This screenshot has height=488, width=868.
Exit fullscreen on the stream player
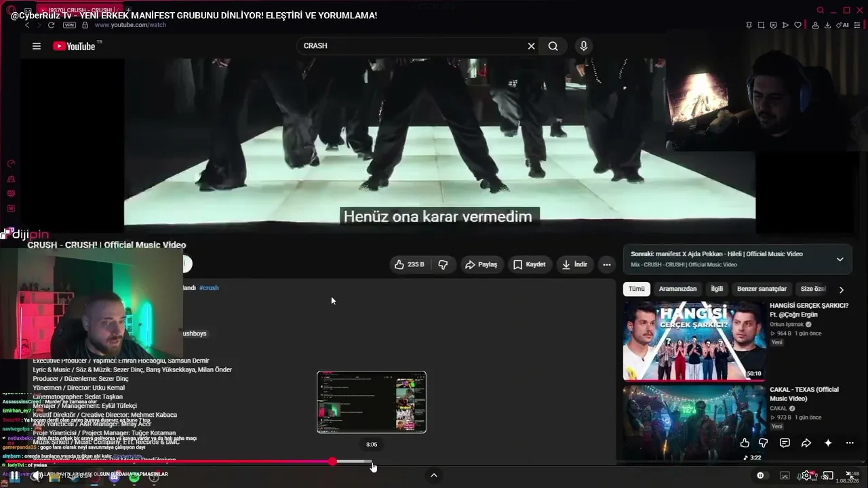tap(850, 476)
